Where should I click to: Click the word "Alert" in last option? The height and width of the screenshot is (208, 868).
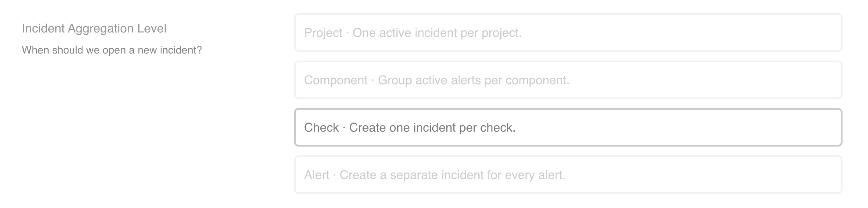tap(316, 176)
